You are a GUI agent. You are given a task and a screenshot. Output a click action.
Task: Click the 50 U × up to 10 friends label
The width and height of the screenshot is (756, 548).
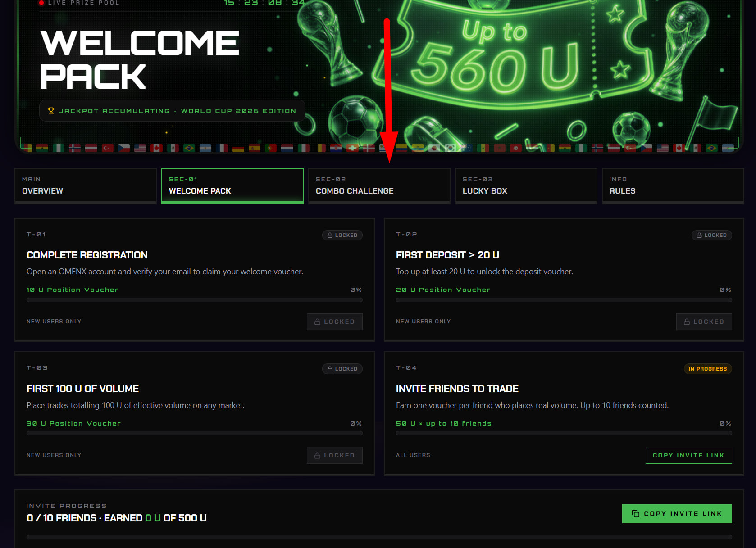pyautogui.click(x=444, y=424)
